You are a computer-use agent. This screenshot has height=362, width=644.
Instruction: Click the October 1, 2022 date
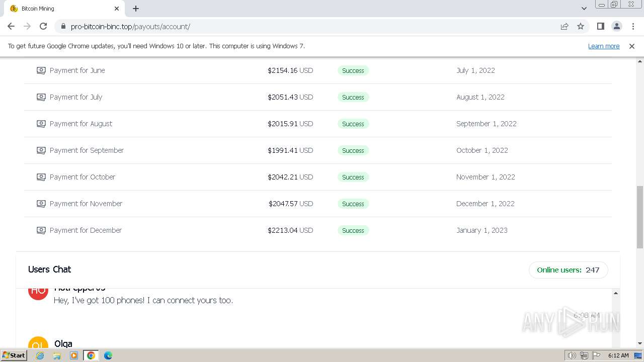[482, 150]
